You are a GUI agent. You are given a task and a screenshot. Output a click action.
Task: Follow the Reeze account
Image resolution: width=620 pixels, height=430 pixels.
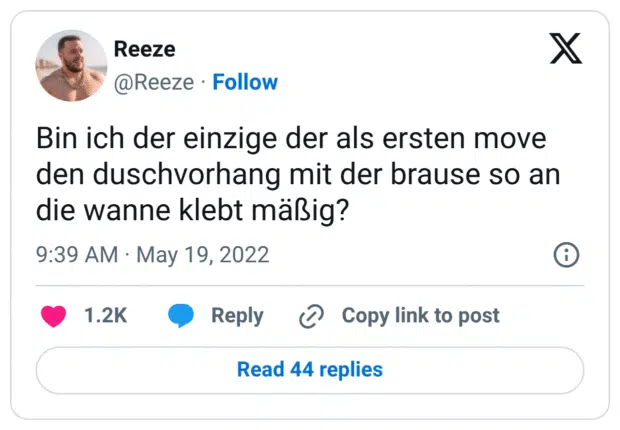click(245, 82)
